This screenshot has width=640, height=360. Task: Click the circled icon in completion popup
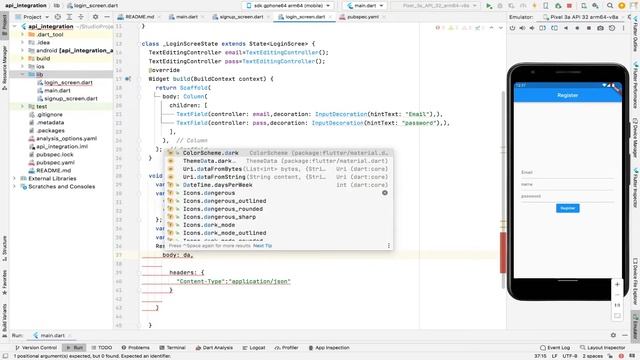point(384,193)
